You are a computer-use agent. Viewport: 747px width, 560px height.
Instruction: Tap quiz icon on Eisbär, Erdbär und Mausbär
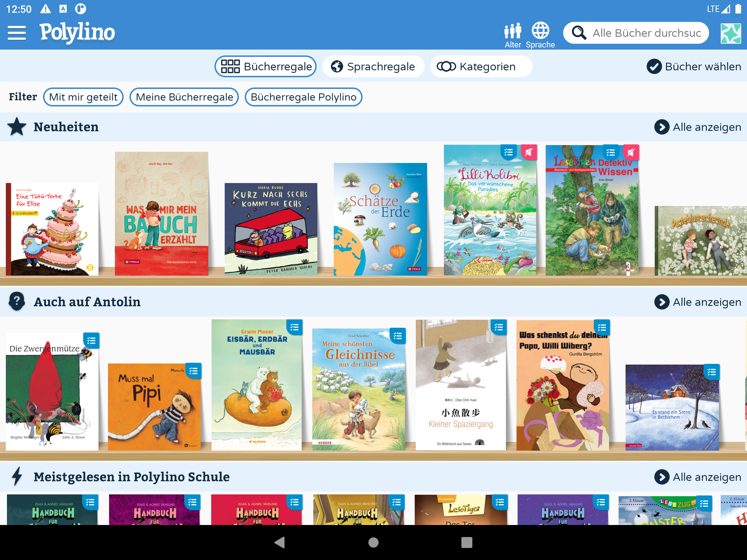(294, 327)
